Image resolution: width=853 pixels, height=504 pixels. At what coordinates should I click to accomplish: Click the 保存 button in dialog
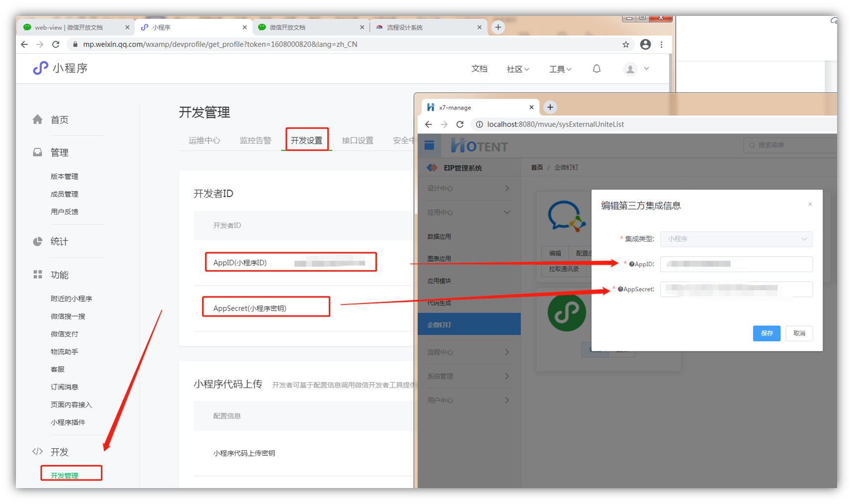pyautogui.click(x=766, y=333)
